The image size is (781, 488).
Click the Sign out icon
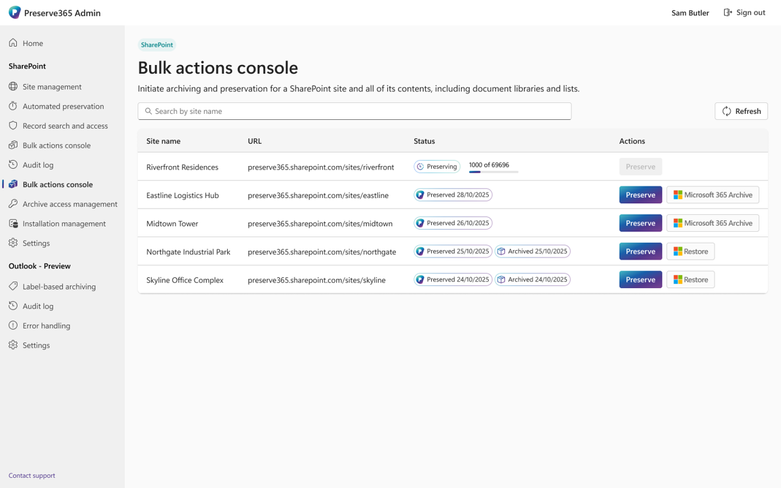[728, 12]
